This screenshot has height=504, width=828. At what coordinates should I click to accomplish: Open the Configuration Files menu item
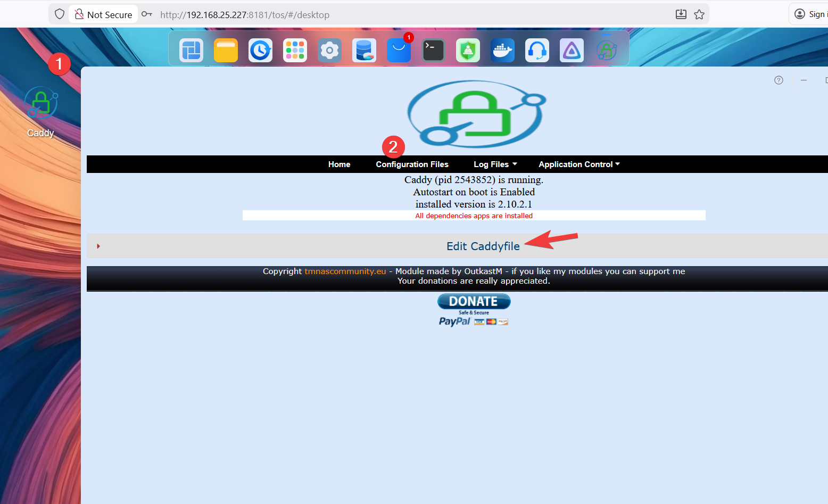[x=412, y=164]
